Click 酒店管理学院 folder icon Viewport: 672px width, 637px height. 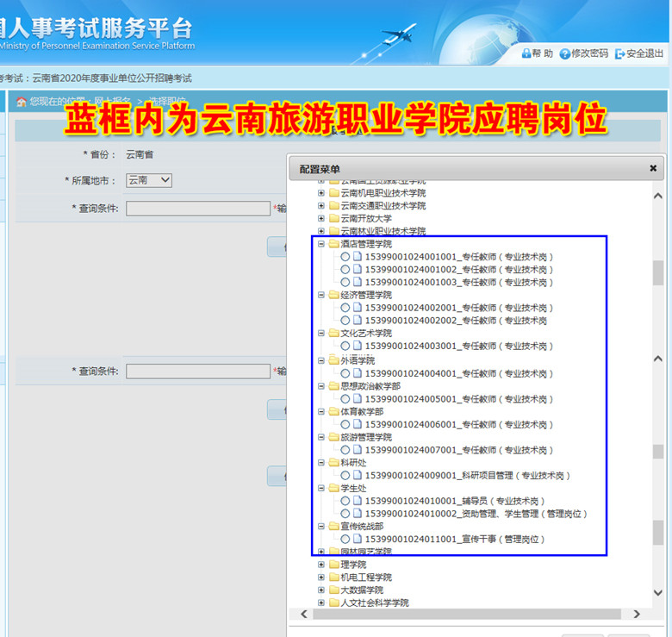[333, 244]
